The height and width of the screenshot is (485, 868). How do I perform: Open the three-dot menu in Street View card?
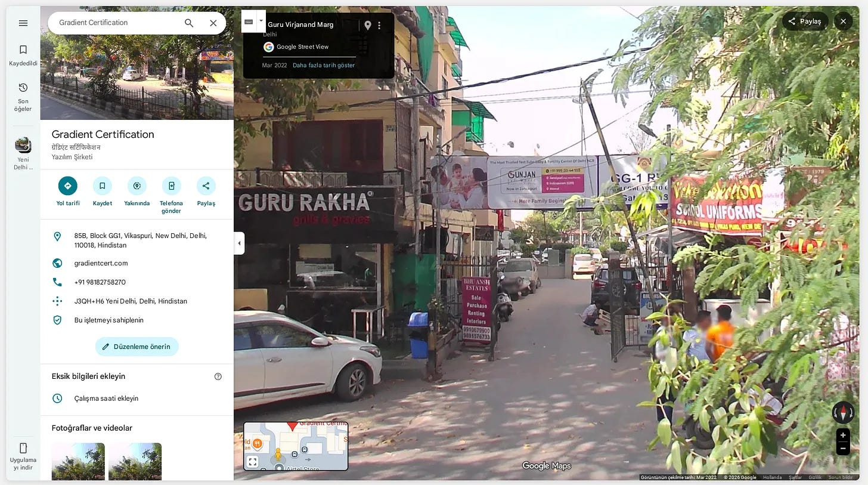379,25
